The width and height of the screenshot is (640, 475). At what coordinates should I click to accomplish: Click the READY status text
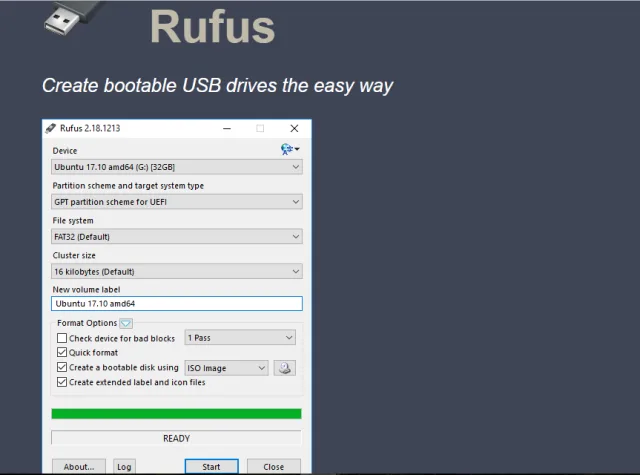pos(176,439)
